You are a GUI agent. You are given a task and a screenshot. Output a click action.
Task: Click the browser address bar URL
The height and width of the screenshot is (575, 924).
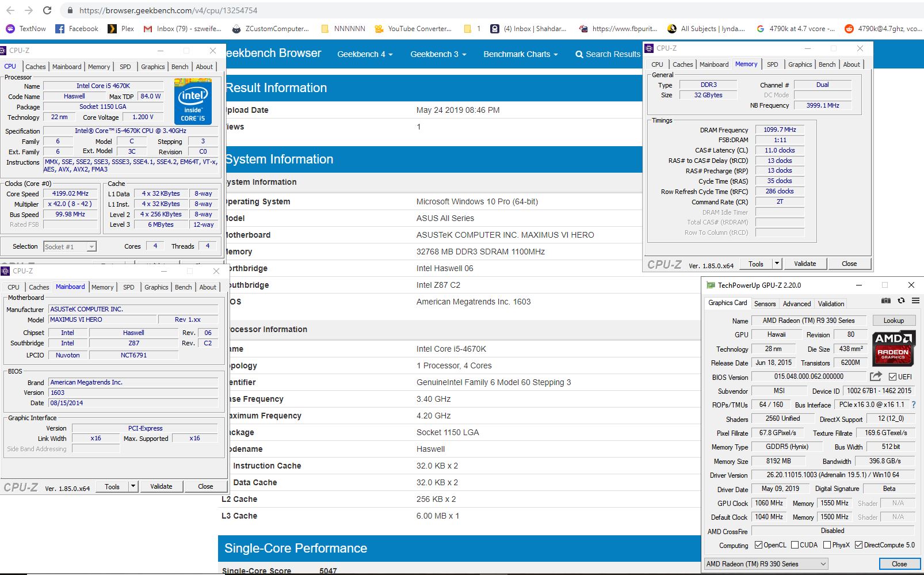(x=169, y=10)
